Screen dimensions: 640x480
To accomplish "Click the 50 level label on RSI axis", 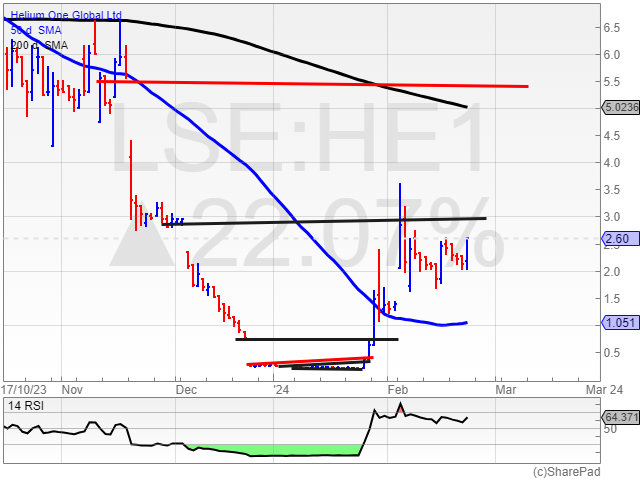I will pos(611,429).
